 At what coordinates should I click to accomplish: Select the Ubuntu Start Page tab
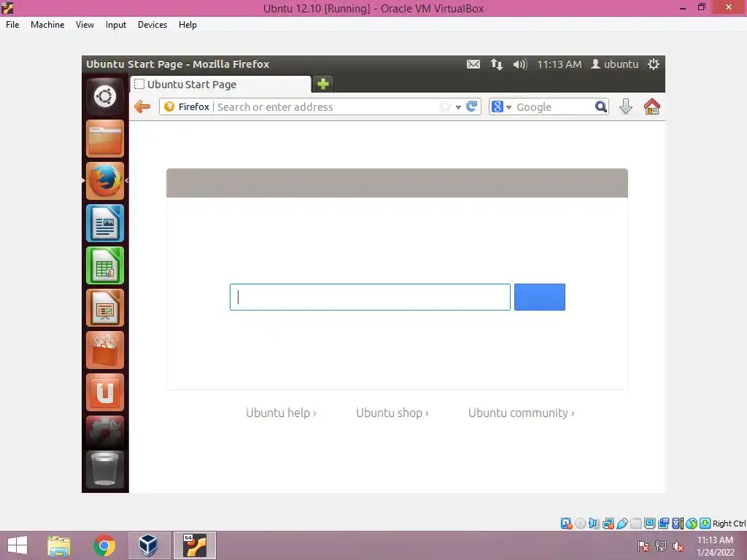tap(220, 85)
